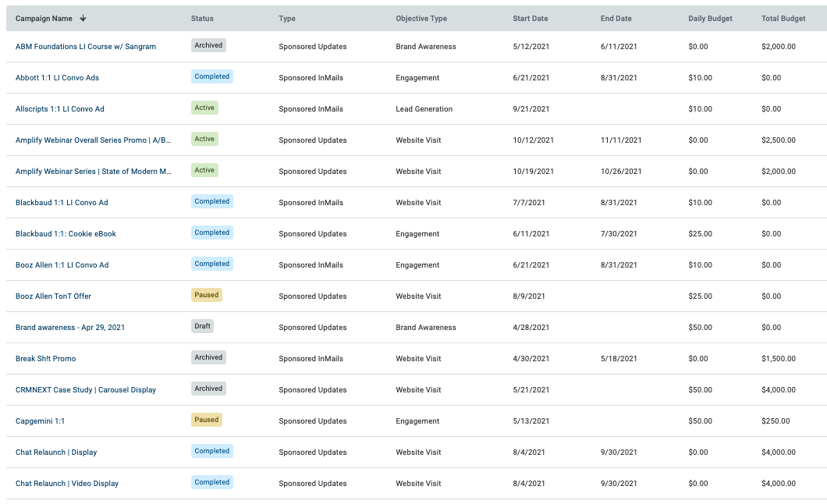This screenshot has height=504, width=827.
Task: Select end date 7/30/2021 cell
Action: coord(618,233)
